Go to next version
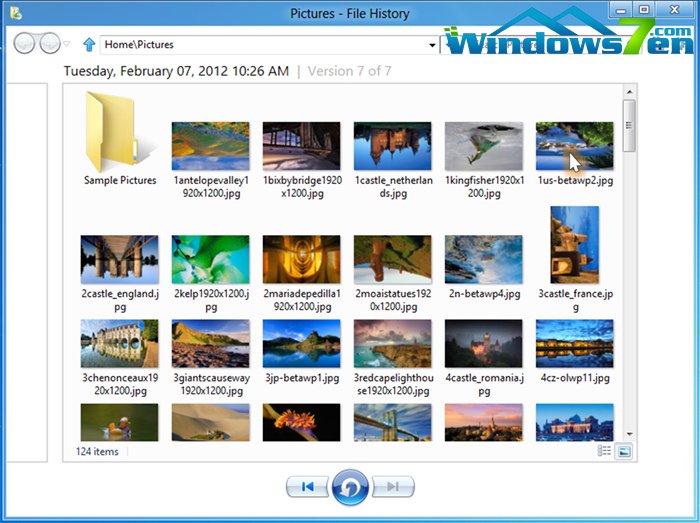 click(x=393, y=487)
